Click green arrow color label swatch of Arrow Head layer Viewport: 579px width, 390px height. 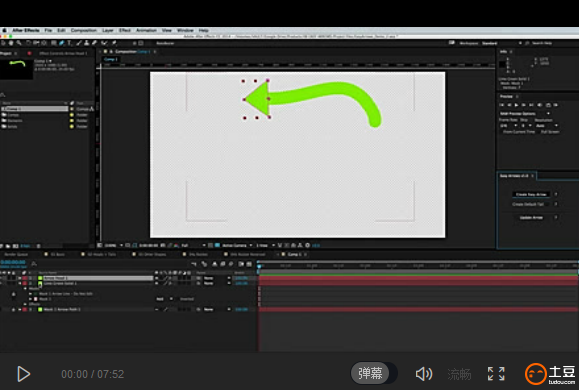(40, 278)
